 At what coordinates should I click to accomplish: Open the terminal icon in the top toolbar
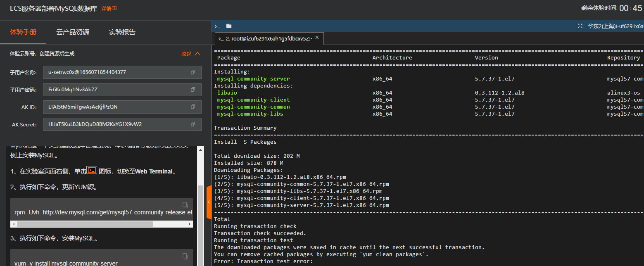point(217,26)
